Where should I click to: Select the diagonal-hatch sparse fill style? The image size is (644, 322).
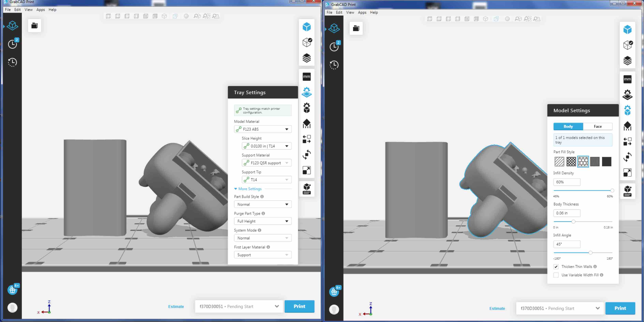click(x=559, y=162)
